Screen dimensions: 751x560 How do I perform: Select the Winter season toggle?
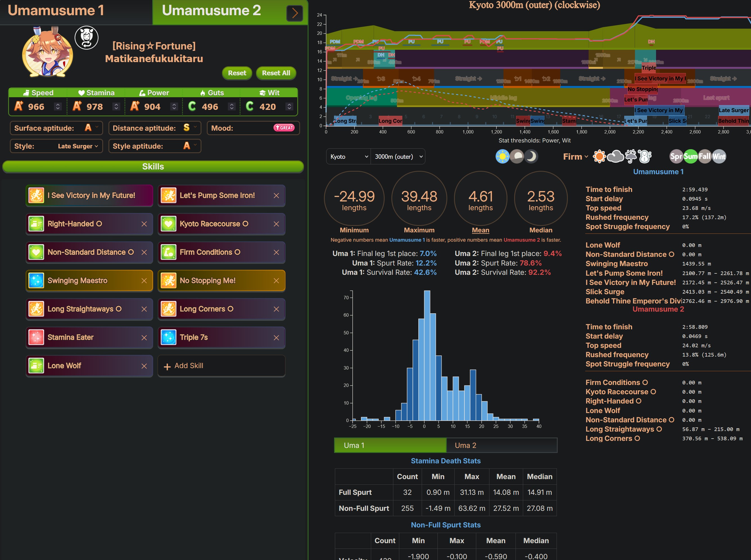(x=719, y=157)
